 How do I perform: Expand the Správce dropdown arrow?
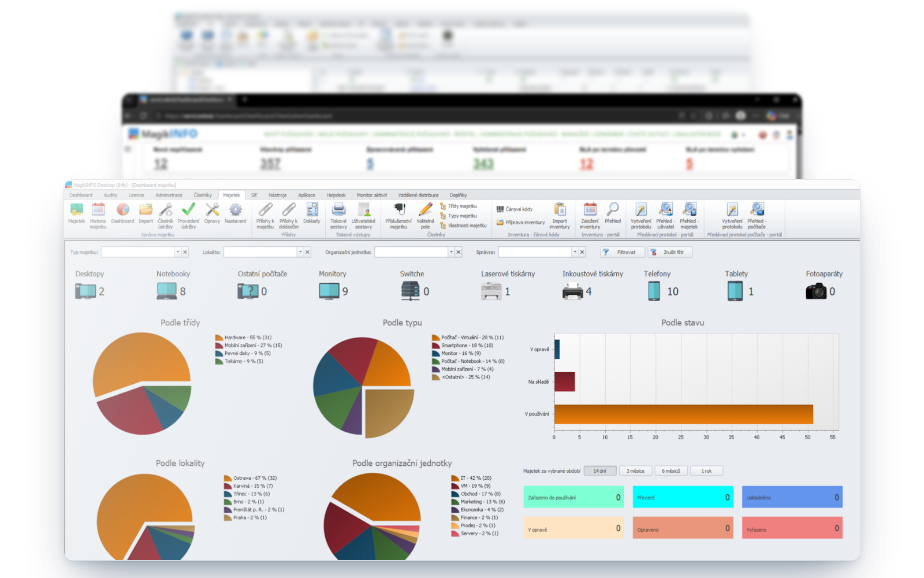click(575, 252)
